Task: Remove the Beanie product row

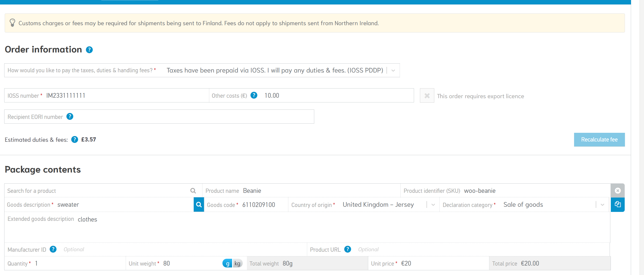Action: (617, 190)
